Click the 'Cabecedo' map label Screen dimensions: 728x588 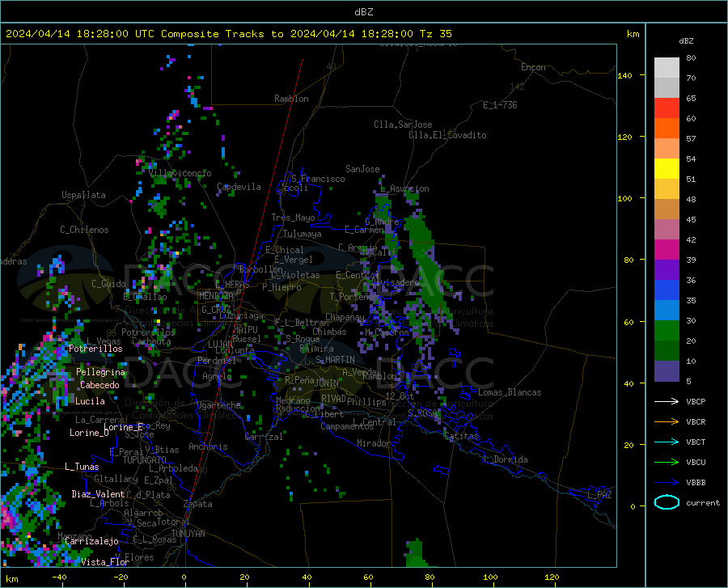[99, 385]
